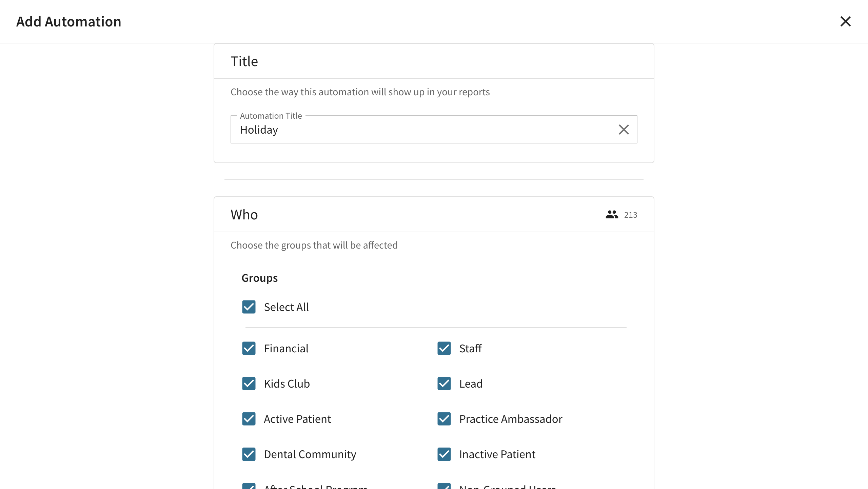Toggle the Dental Community checkbox
868x489 pixels.
(249, 454)
